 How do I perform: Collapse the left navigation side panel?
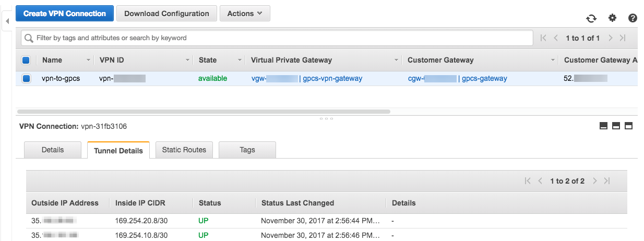click(x=7, y=21)
